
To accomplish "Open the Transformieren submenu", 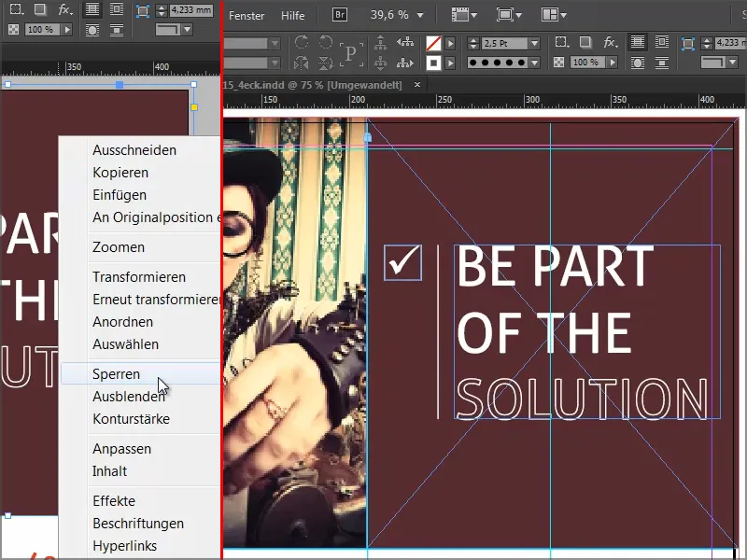I will (141, 276).
